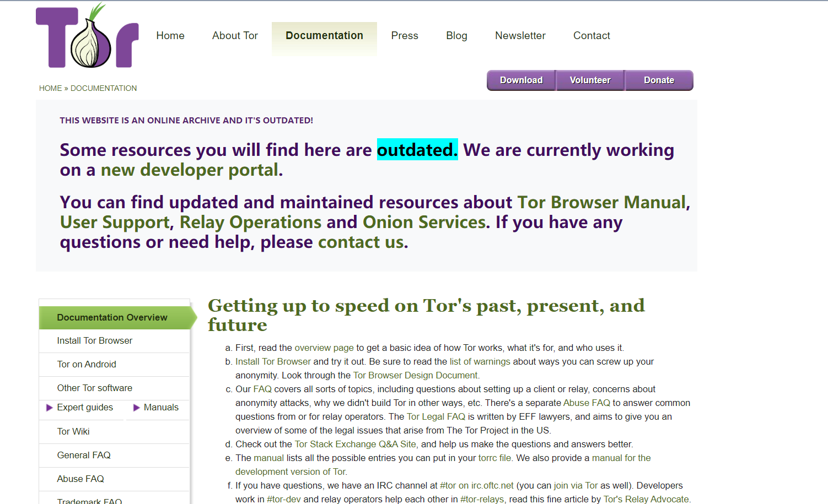
Task: Follow the User Support link
Action: pyautogui.click(x=115, y=222)
